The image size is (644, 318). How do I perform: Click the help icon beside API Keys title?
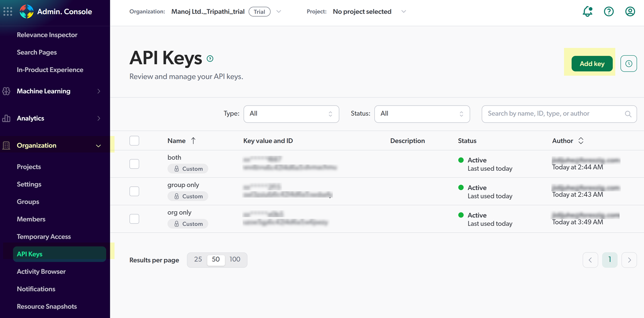(x=210, y=59)
